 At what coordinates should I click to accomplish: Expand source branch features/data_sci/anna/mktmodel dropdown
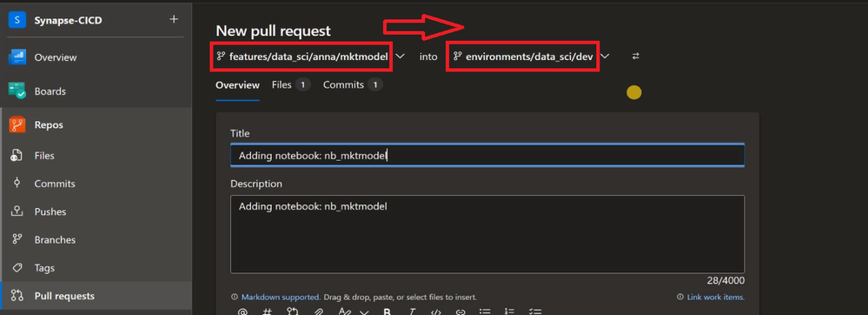401,56
